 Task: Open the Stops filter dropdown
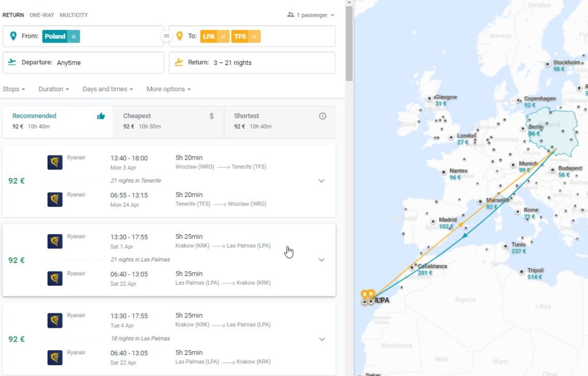pos(14,89)
